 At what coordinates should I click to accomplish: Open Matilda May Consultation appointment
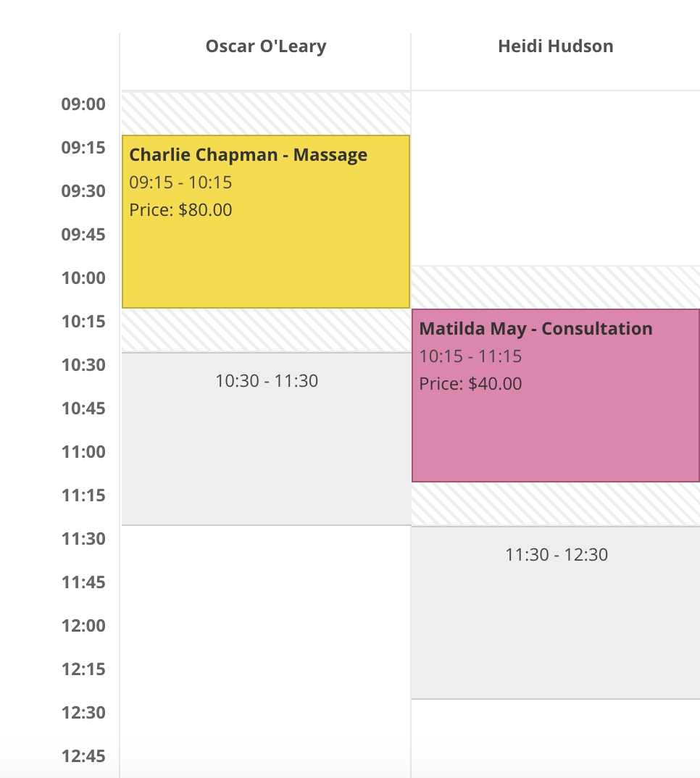[556, 396]
